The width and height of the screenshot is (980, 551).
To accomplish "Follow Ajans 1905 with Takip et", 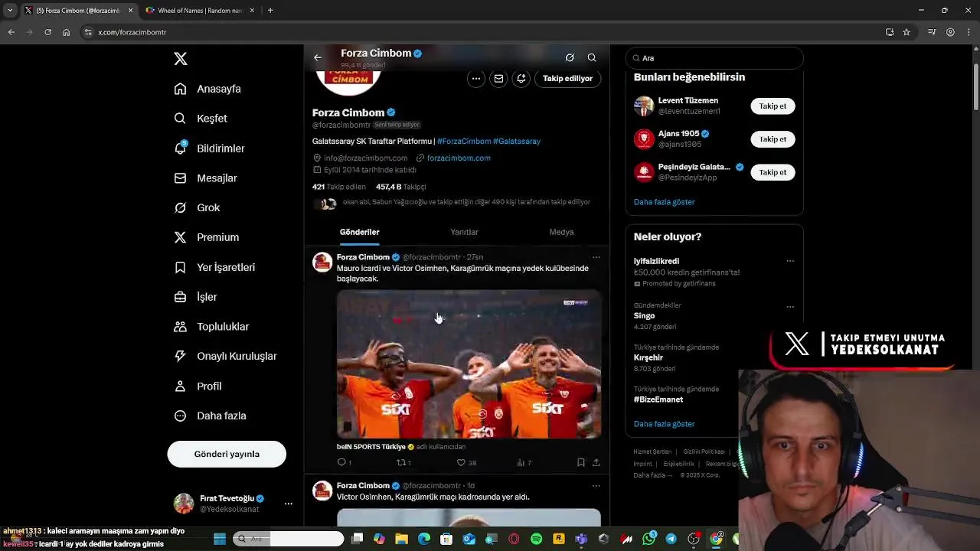I will [773, 139].
